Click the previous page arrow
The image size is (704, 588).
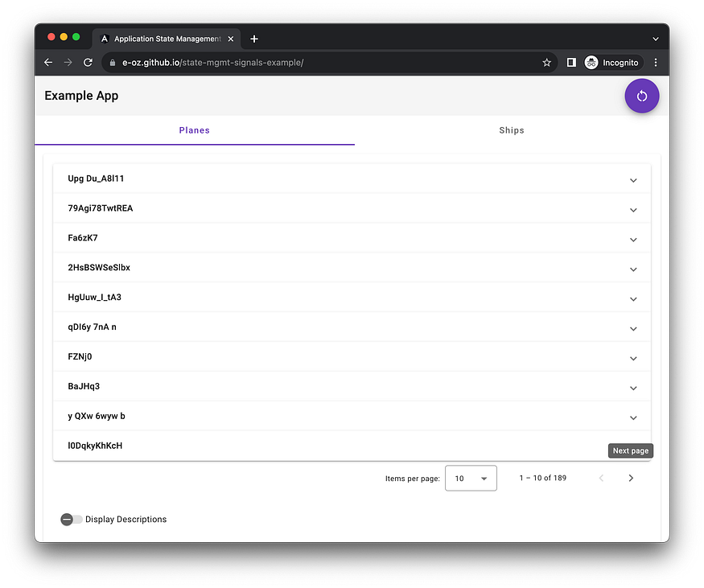(x=601, y=478)
